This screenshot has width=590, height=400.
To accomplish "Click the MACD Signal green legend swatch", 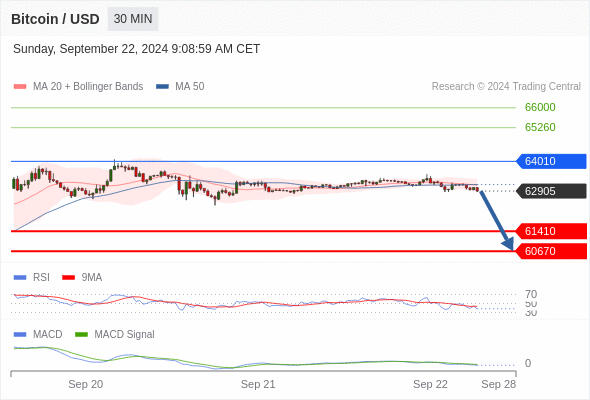I will (81, 334).
